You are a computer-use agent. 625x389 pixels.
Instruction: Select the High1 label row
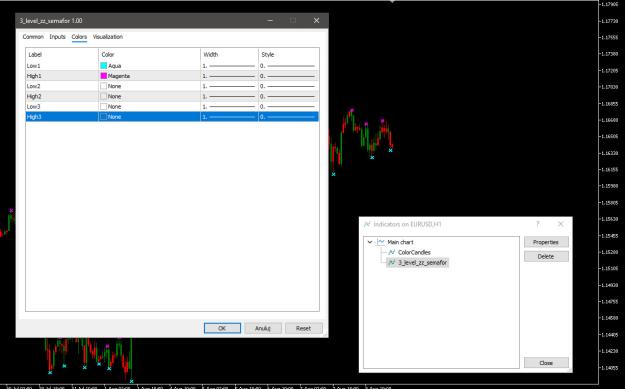point(62,76)
